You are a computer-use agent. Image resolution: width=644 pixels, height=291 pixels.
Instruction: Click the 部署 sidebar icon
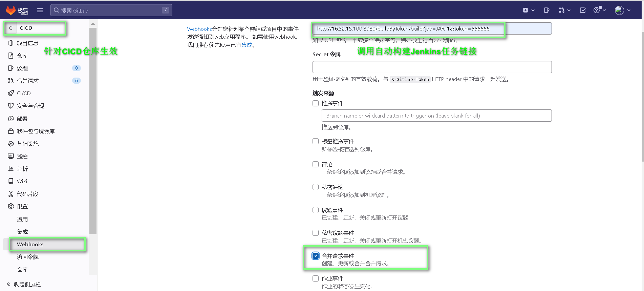11,119
